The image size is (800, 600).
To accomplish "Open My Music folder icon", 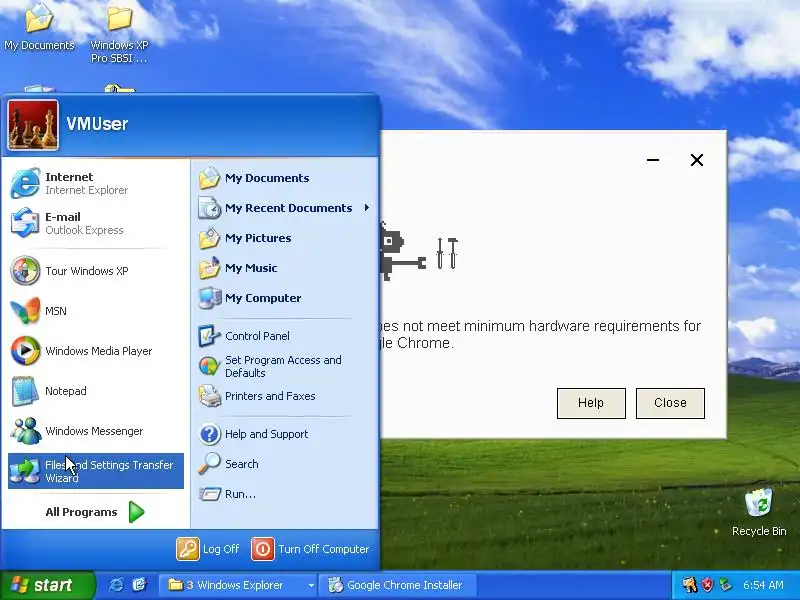I will coord(209,268).
